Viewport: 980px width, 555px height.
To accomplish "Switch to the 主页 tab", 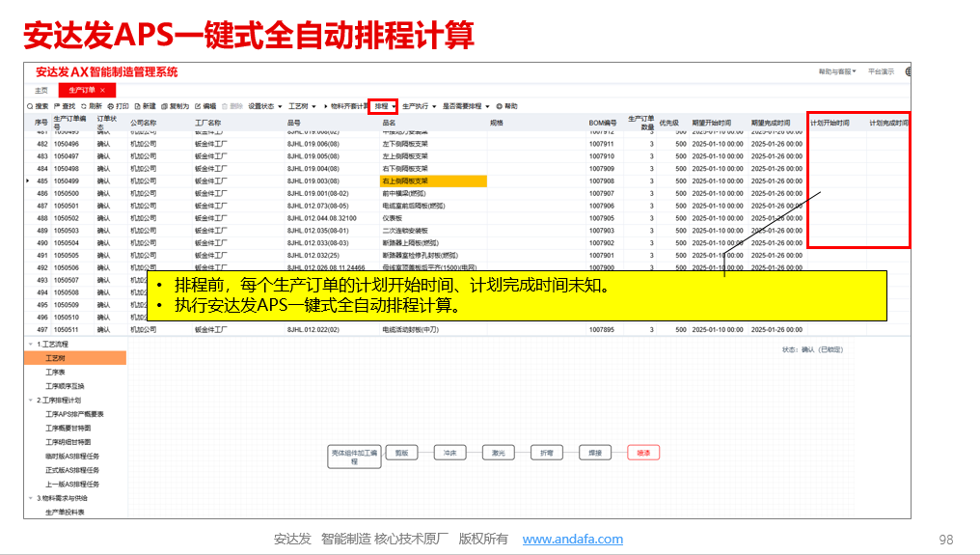I will coord(41,90).
